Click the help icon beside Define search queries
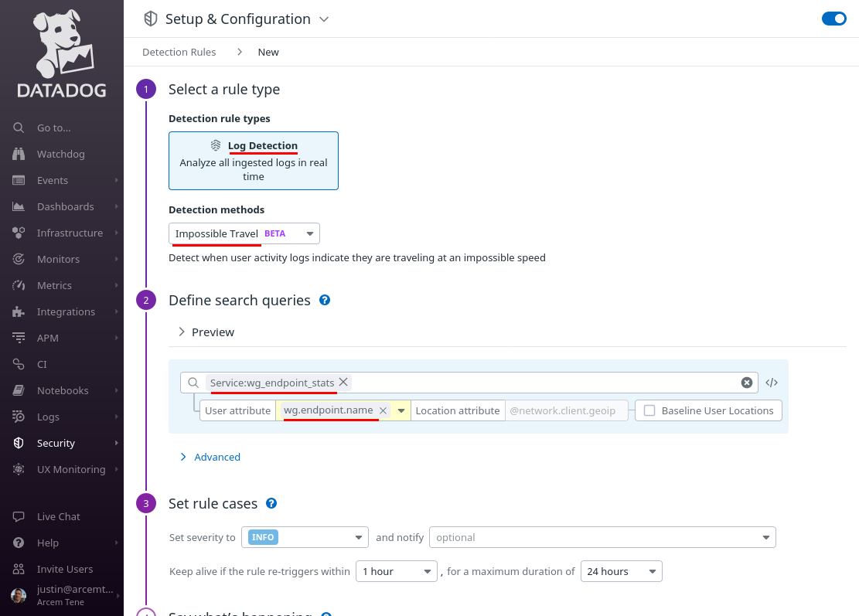The image size is (859, 616). (325, 300)
